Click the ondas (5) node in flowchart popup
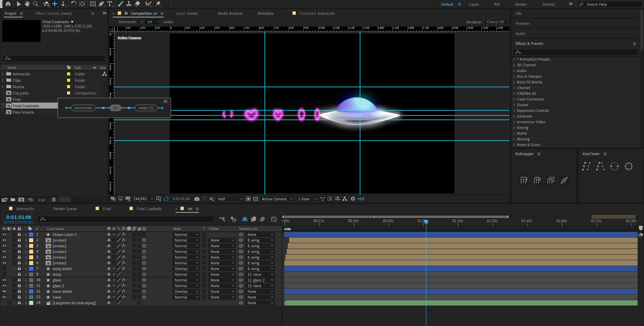644x326 pixels. [146, 108]
